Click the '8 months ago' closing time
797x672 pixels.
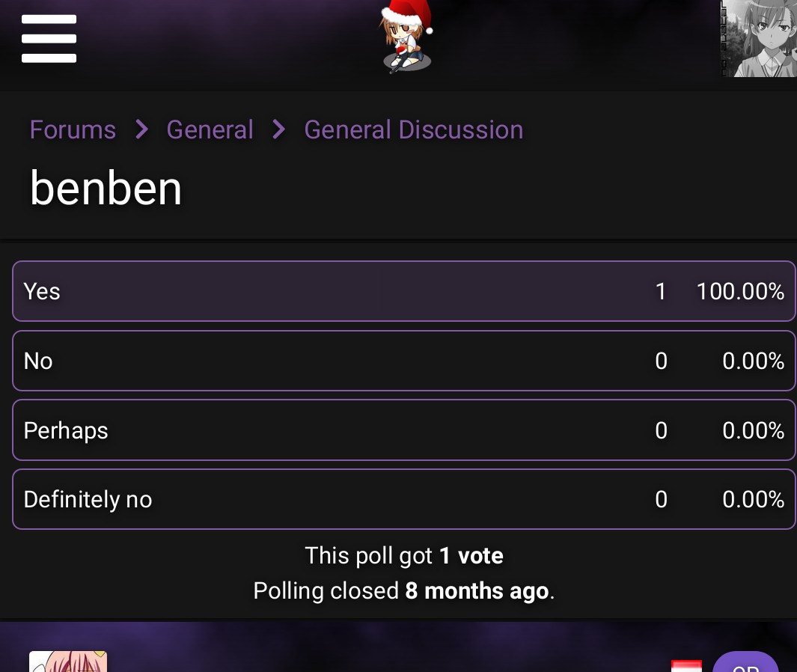tap(477, 590)
